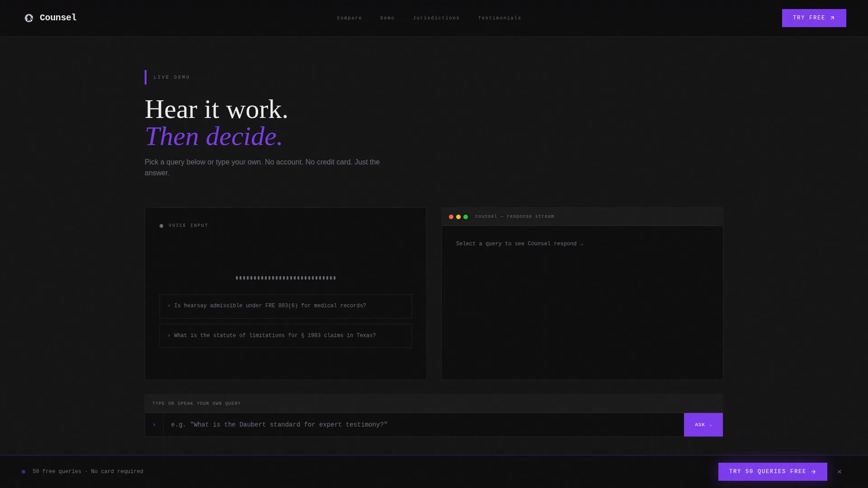The width and height of the screenshot is (868, 488).
Task: Click the Counsel logo icon
Action: point(29,18)
